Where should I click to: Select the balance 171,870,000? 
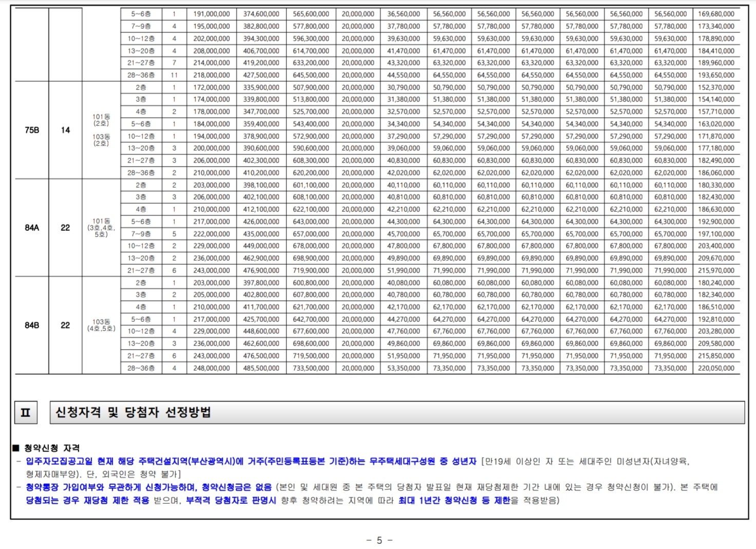(716, 136)
